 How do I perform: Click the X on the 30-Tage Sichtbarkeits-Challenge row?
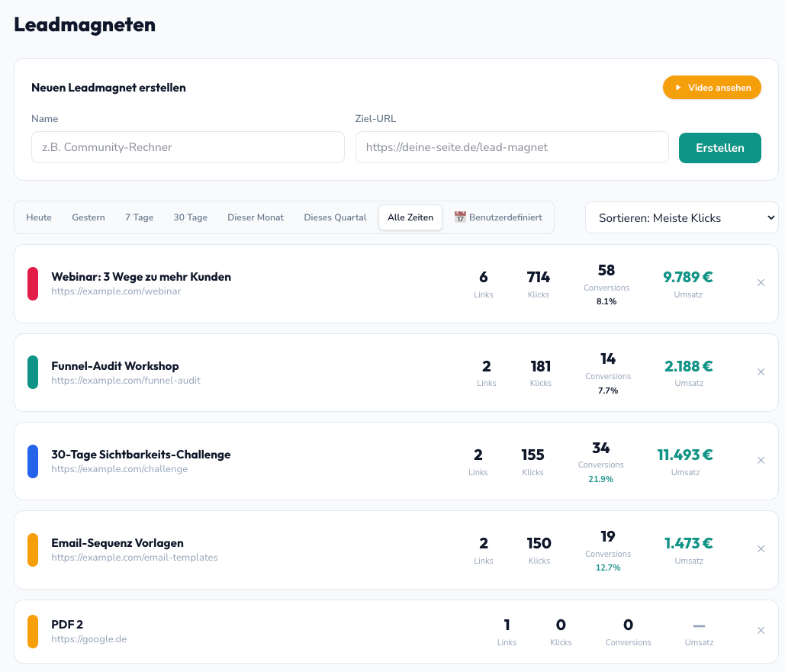click(x=761, y=461)
